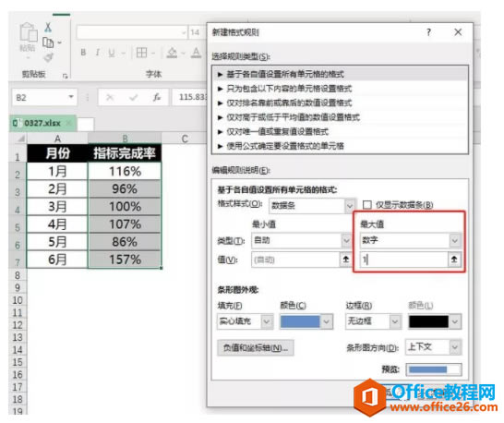Viewport: 504px width, 423px height.
Task: Enable the 仅显示数据条 checkbox
Action: 367,205
